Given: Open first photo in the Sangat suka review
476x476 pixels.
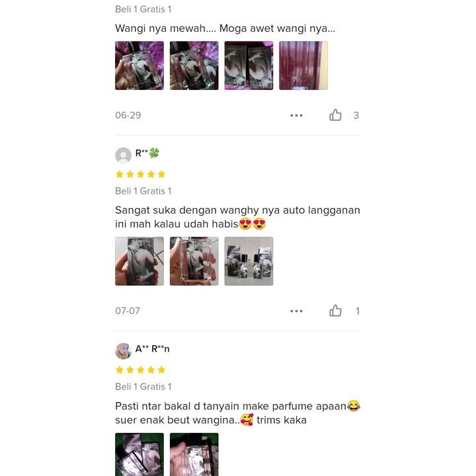Looking at the screenshot, I should coord(139,261).
